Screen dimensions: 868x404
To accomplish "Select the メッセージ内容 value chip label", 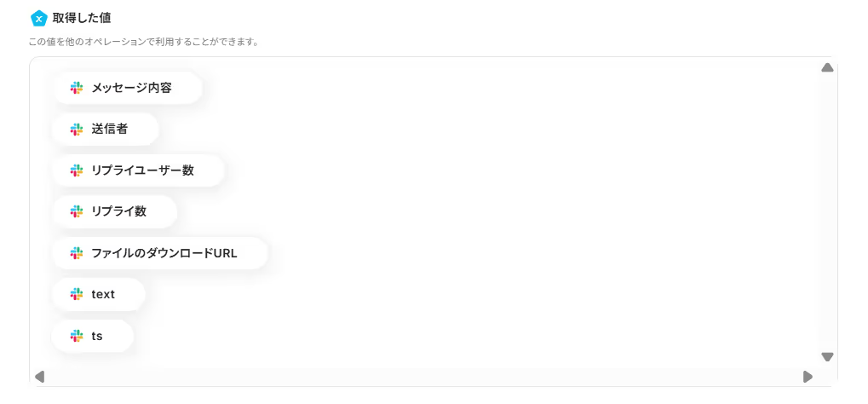I will 131,88.
